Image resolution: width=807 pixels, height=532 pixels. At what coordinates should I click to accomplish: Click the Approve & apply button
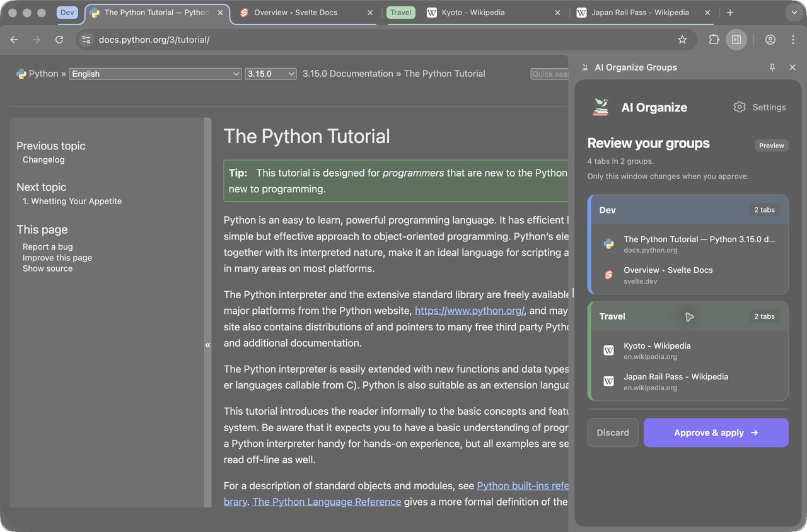[716, 433]
